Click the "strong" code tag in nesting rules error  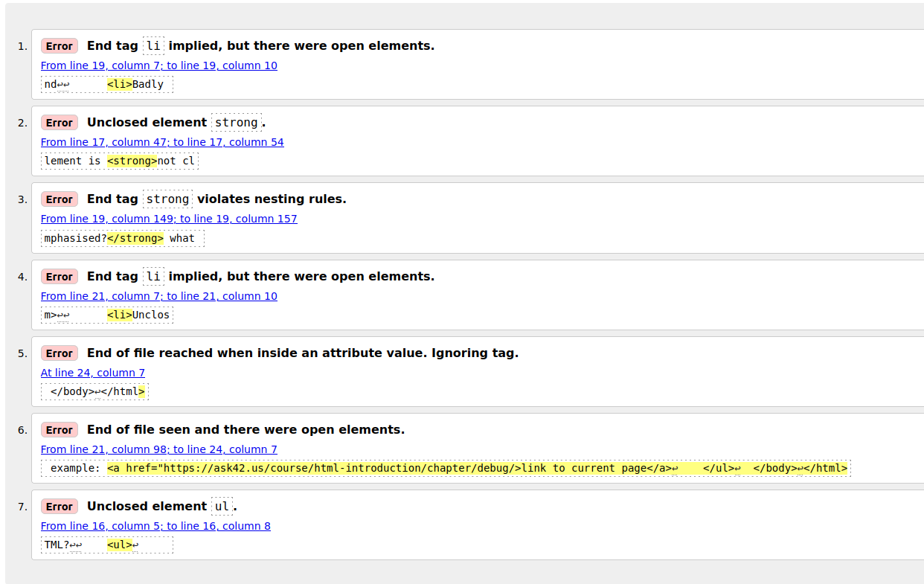pos(167,199)
